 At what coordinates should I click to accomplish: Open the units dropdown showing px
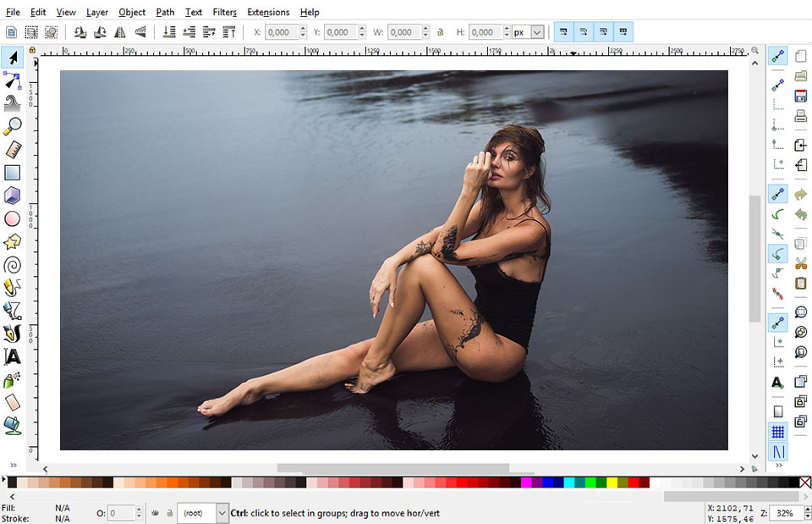529,31
